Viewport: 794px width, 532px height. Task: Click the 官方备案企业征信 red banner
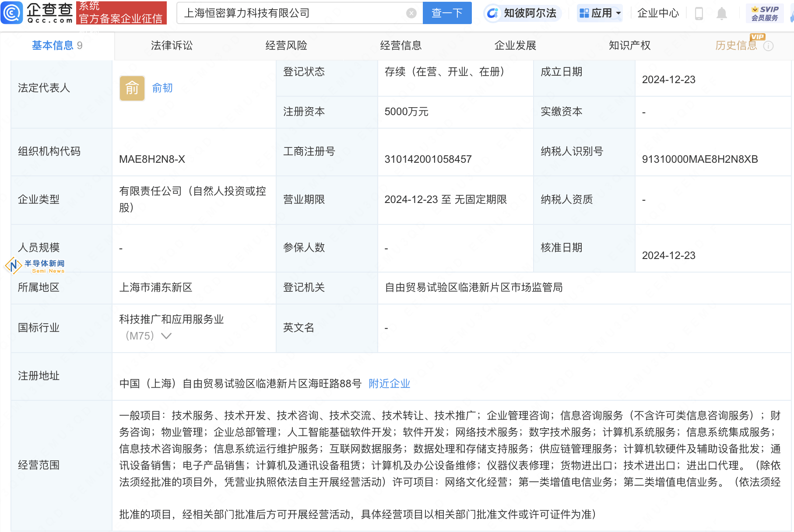[x=121, y=13]
